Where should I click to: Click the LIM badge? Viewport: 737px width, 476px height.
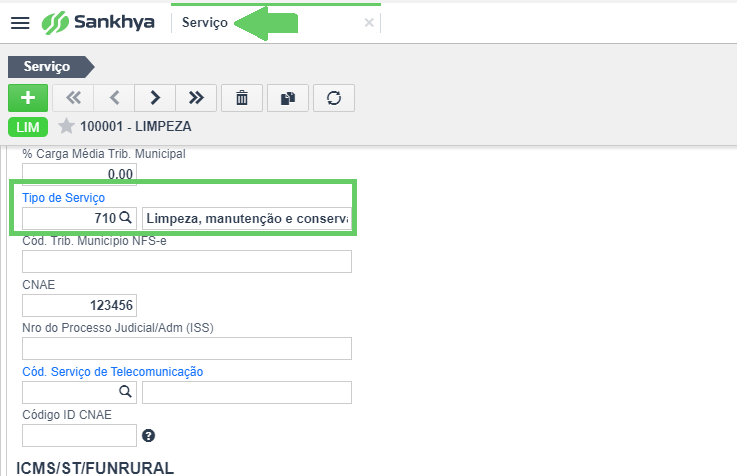28,127
